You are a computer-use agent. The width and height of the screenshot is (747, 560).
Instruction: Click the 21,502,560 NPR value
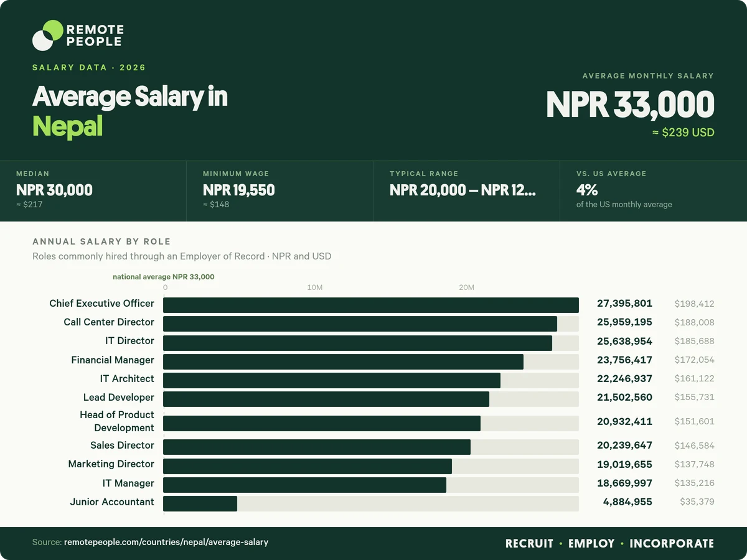click(624, 397)
